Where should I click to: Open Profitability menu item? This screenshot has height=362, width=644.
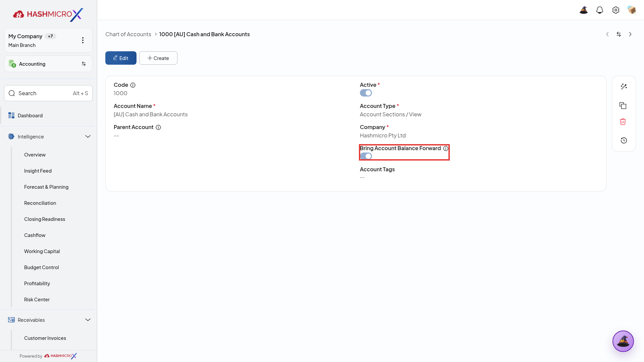pos(37,284)
